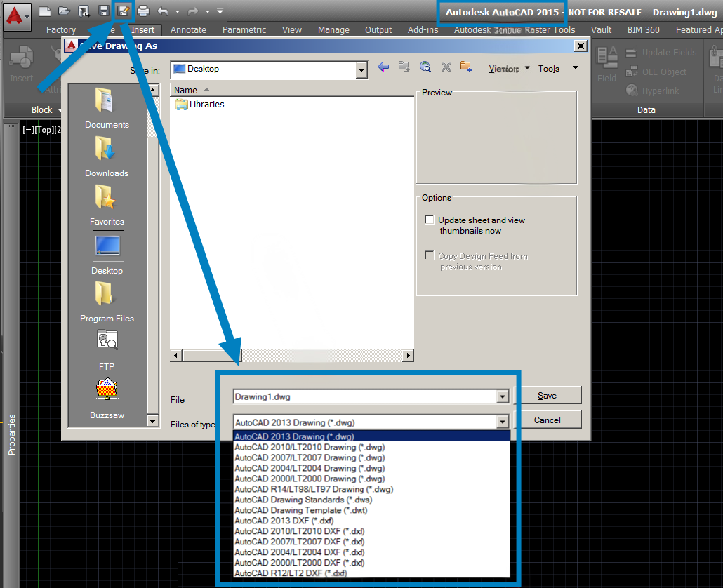723x588 pixels.
Task: Toggle Copy Design Feed from previous version checkbox
Action: point(430,255)
